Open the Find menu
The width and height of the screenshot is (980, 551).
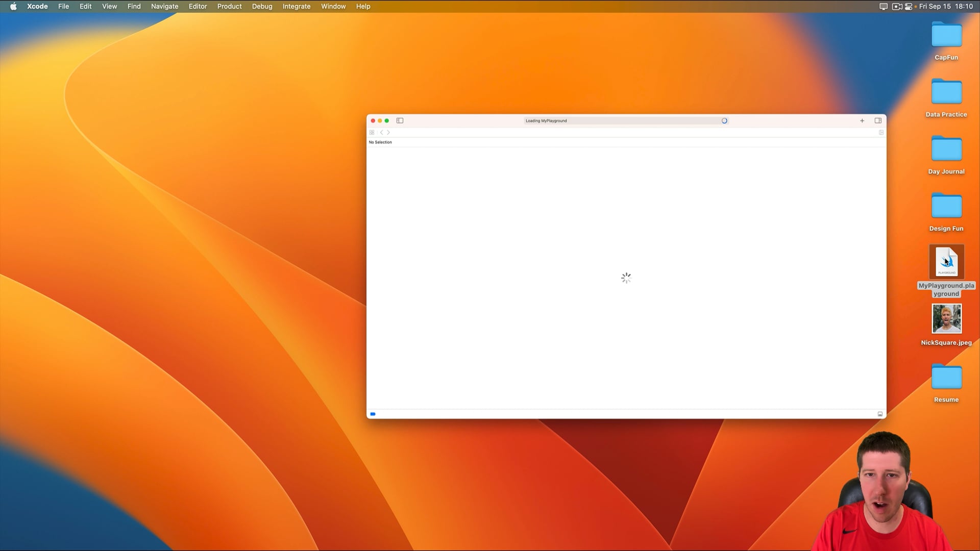click(x=134, y=7)
